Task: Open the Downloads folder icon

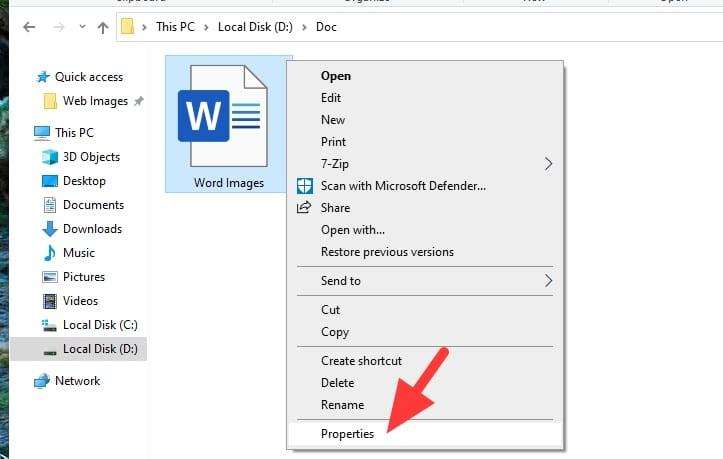Action: point(50,229)
